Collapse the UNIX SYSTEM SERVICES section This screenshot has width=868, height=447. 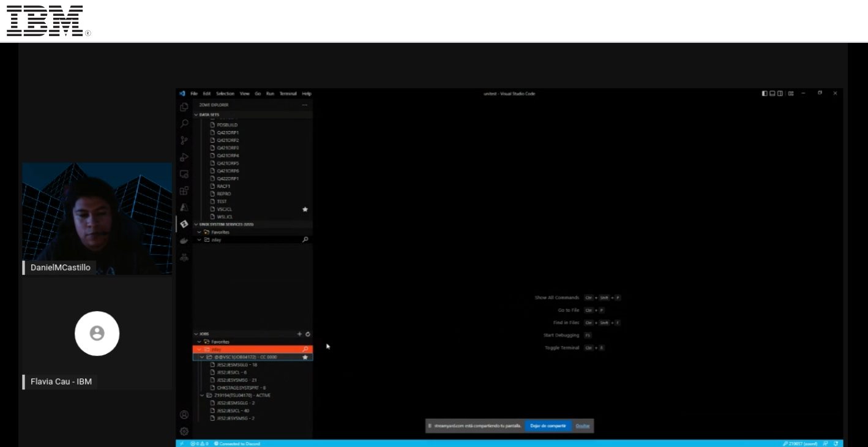tap(196, 225)
